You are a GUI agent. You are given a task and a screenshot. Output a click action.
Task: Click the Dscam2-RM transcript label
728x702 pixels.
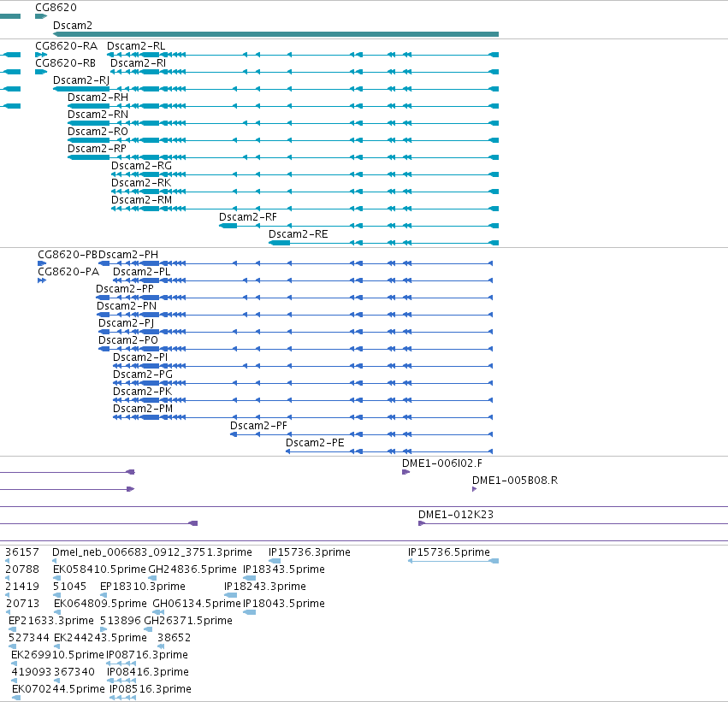[142, 200]
